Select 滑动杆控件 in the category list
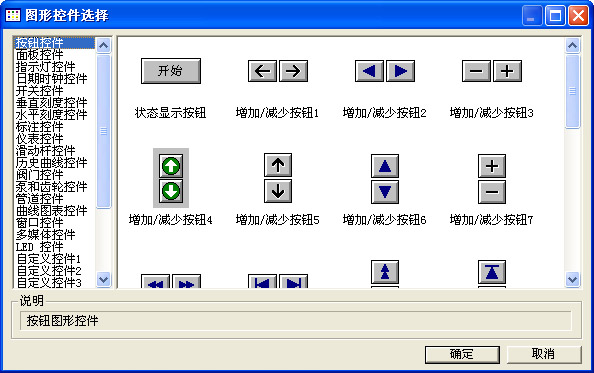Viewport: 594px width, 373px height. coord(55,151)
